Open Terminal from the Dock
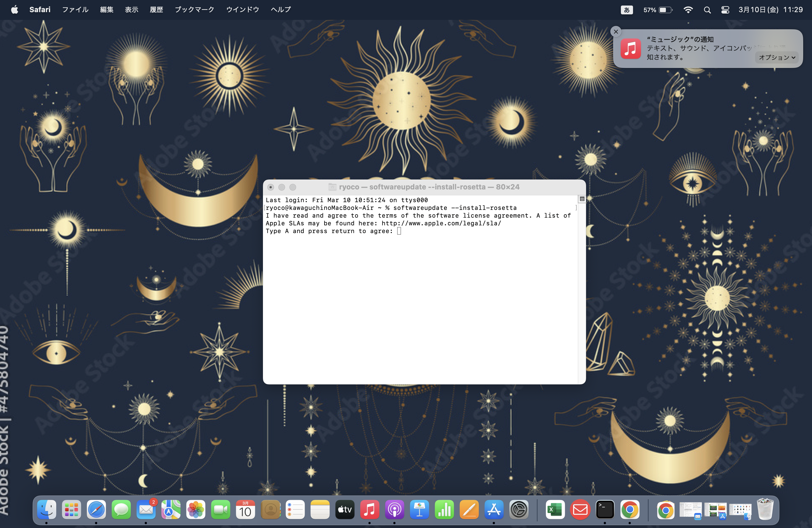This screenshot has width=812, height=528. 605,510
